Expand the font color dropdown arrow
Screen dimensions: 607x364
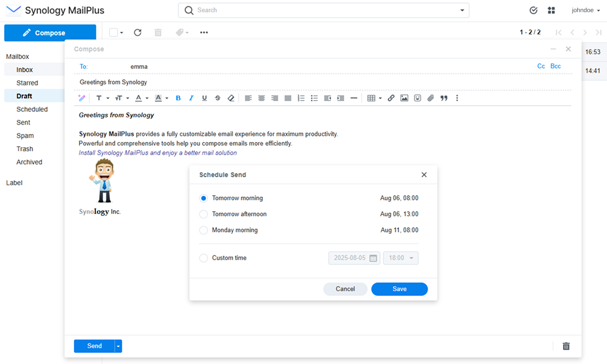tap(147, 99)
